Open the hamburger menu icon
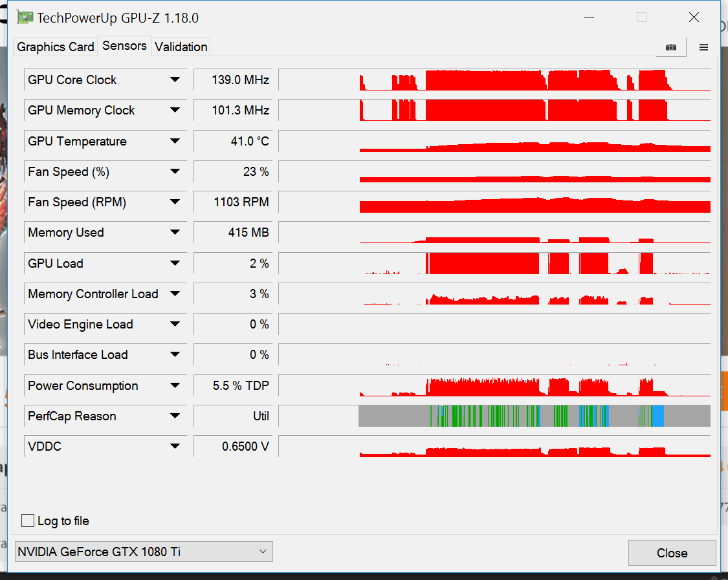 tap(703, 47)
